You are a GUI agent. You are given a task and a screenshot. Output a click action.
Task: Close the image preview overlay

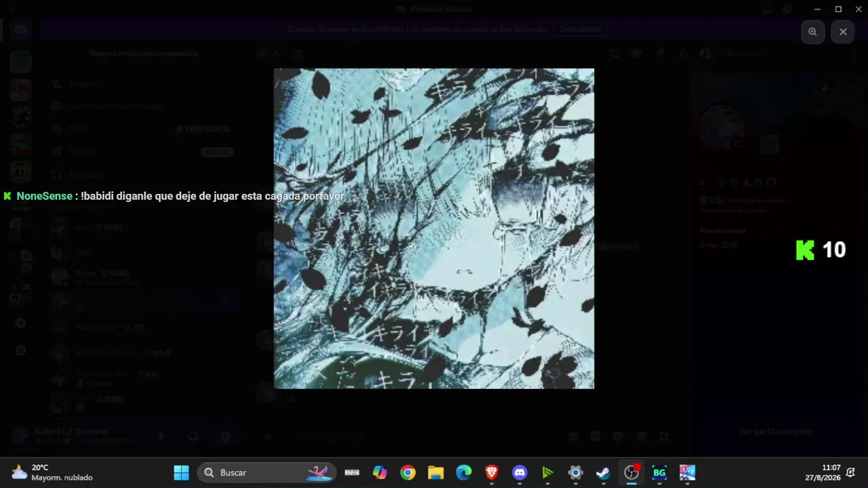[843, 32]
